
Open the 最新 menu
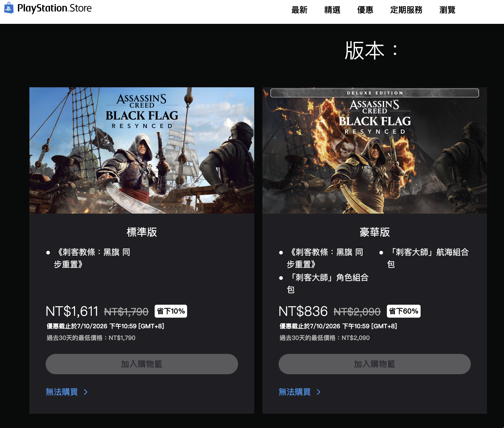pyautogui.click(x=299, y=10)
